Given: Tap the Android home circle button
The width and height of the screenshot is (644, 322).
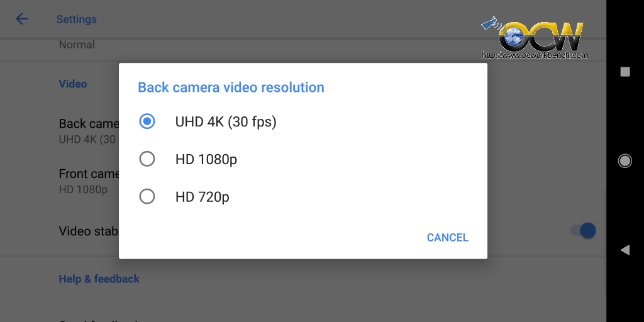Looking at the screenshot, I should (625, 160).
